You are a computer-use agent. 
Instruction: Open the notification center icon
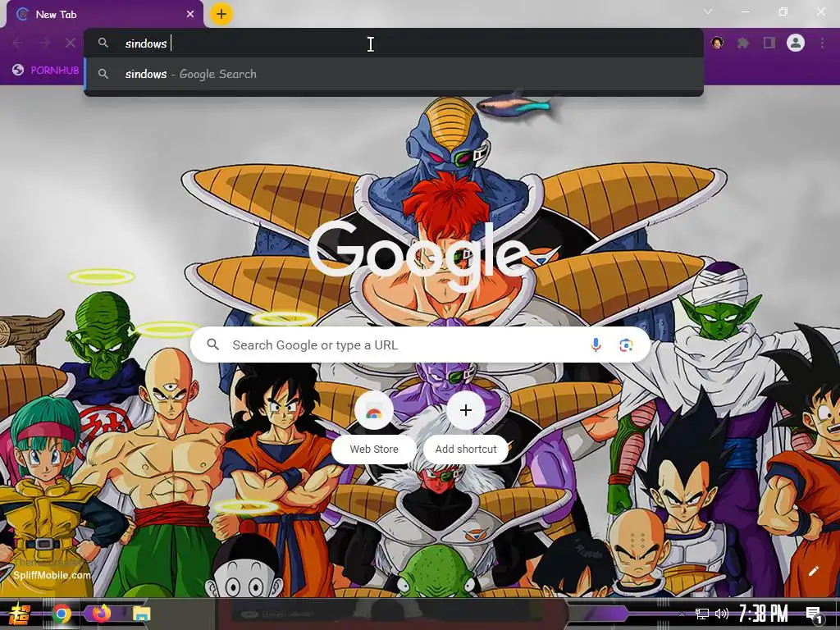815,615
